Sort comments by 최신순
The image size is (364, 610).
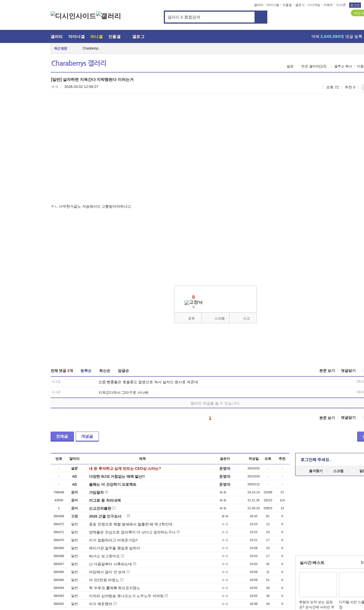point(105,371)
